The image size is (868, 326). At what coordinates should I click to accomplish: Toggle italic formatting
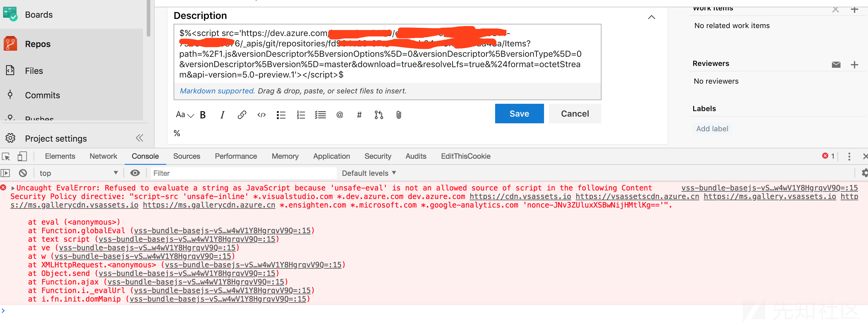click(x=222, y=115)
